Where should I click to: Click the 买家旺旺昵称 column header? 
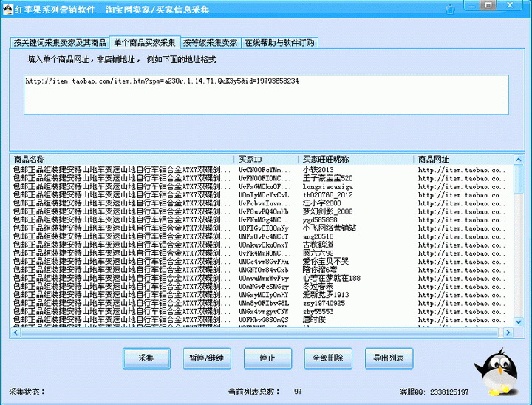(x=355, y=159)
